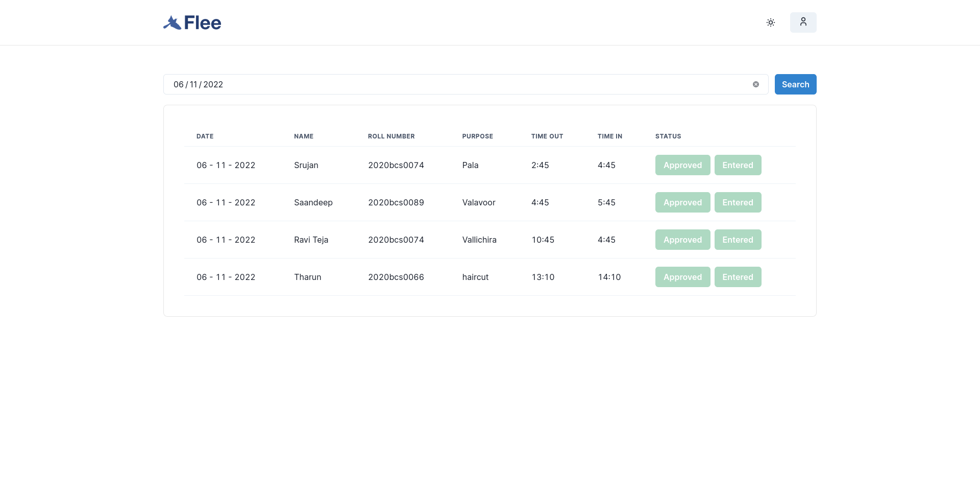Click the date in Saandeep's row
Viewport: 980px width, 492px height.
coord(226,202)
